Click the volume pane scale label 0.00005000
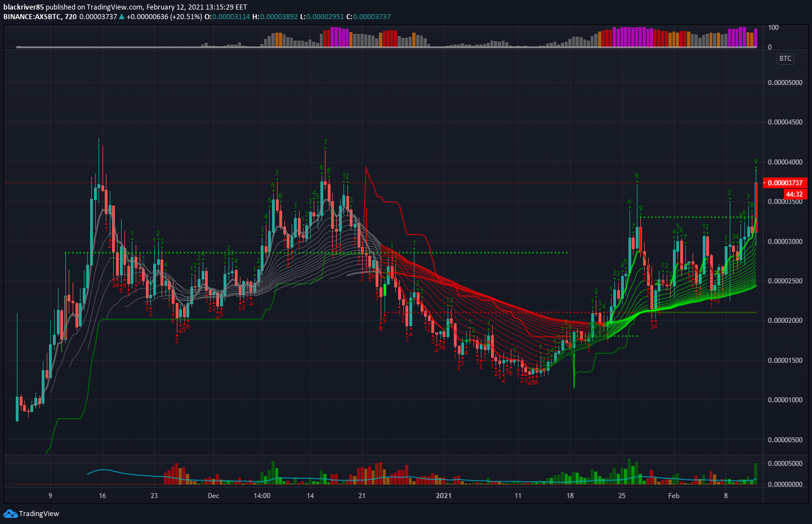 click(786, 464)
